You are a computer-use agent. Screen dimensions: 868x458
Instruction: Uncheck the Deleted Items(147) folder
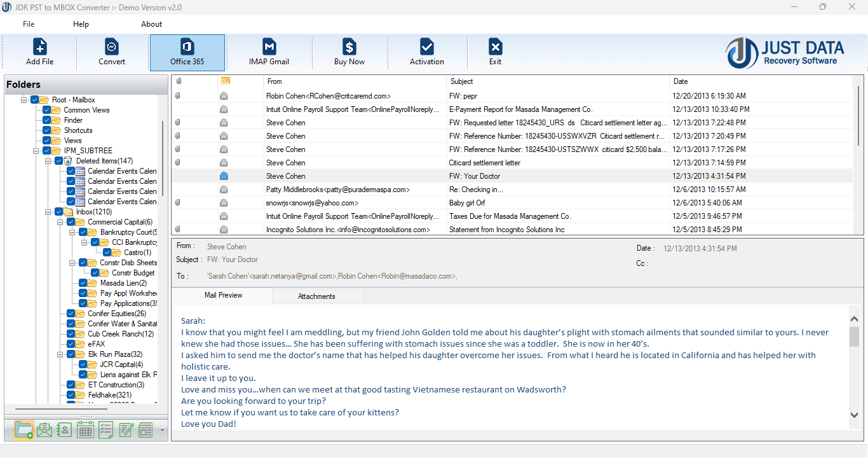click(58, 160)
